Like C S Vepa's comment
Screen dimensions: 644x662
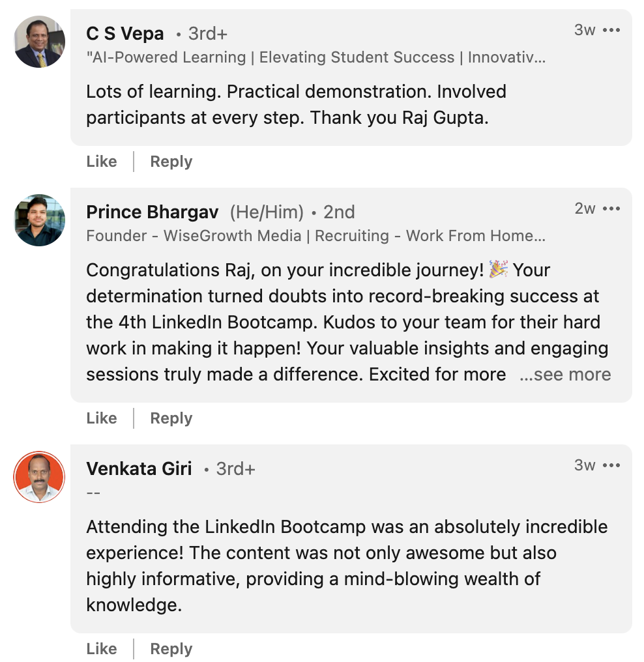102,162
